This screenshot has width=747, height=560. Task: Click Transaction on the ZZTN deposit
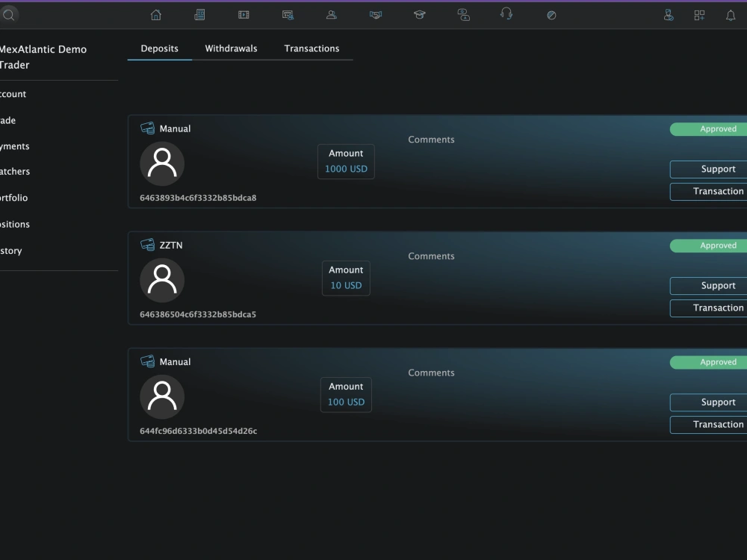[x=708, y=308]
